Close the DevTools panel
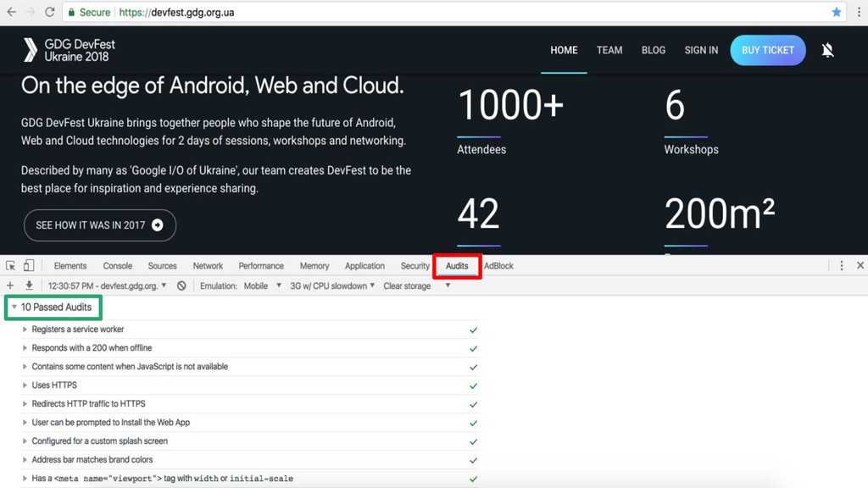The height and width of the screenshot is (488, 868). 860,265
